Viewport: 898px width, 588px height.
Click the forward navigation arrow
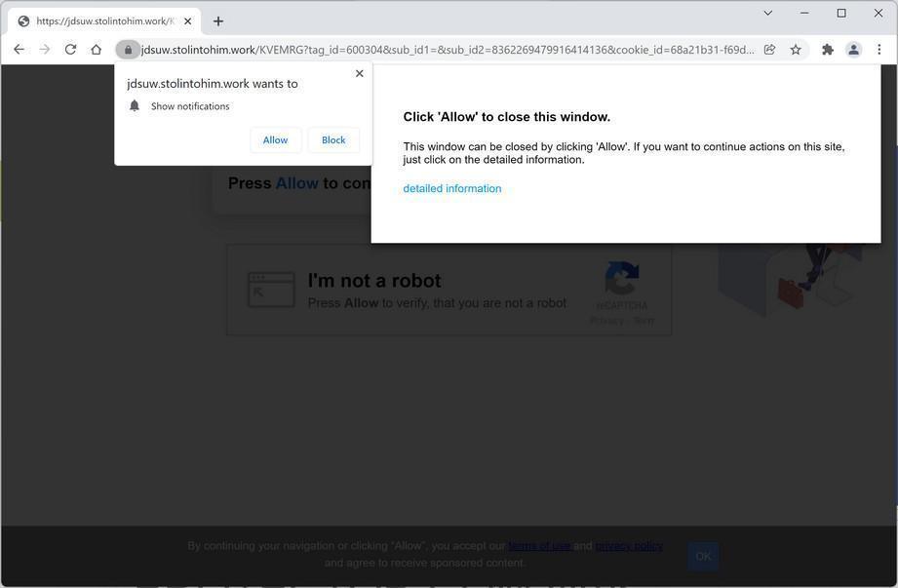45,50
